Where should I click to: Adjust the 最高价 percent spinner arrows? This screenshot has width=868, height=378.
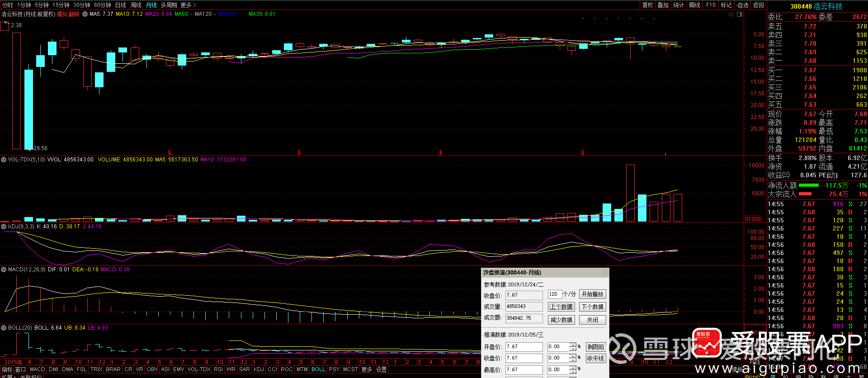click(572, 370)
